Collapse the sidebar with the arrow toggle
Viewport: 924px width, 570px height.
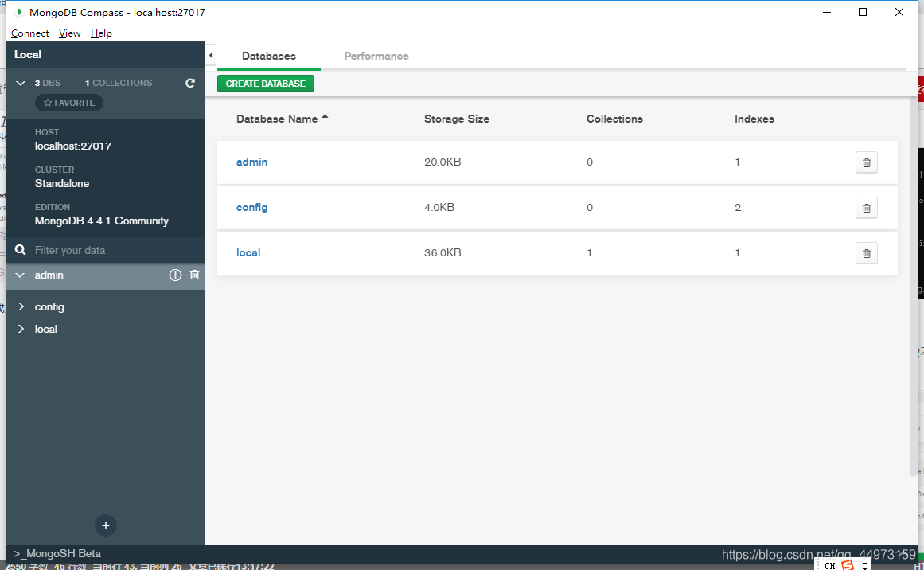click(211, 56)
